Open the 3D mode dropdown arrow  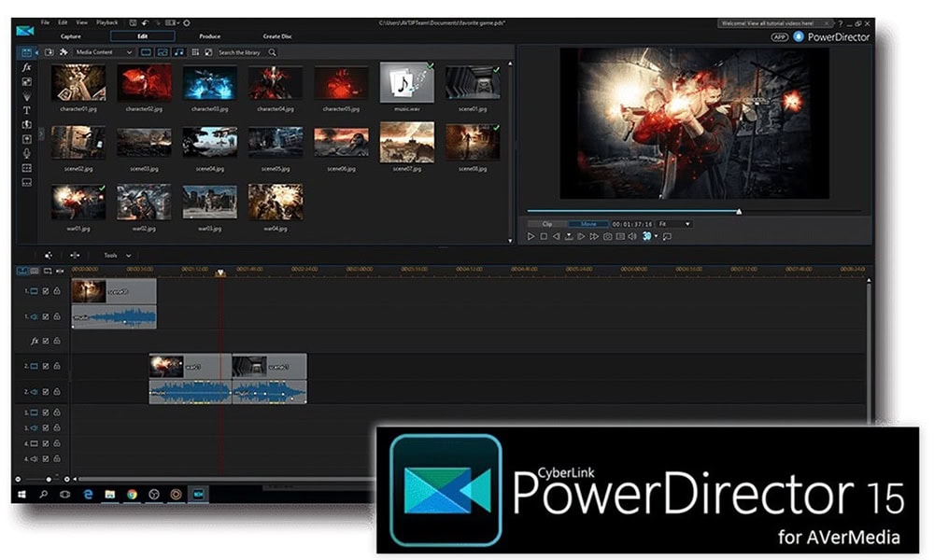coord(656,236)
